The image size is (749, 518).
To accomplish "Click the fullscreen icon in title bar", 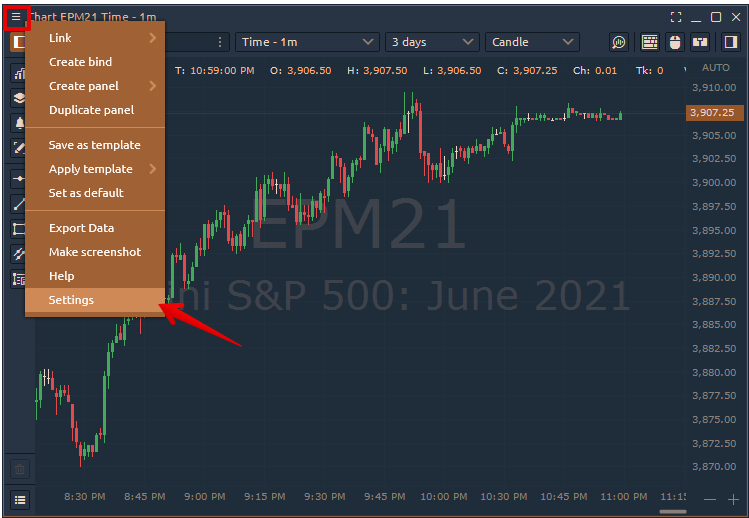I will 676,17.
